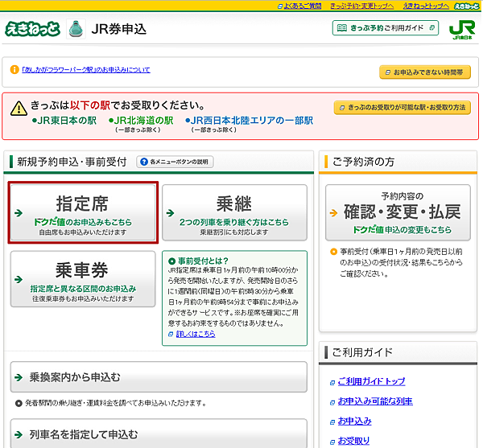Click the ご予約済の方 section heading
The height and width of the screenshot is (448, 483).
point(363,162)
